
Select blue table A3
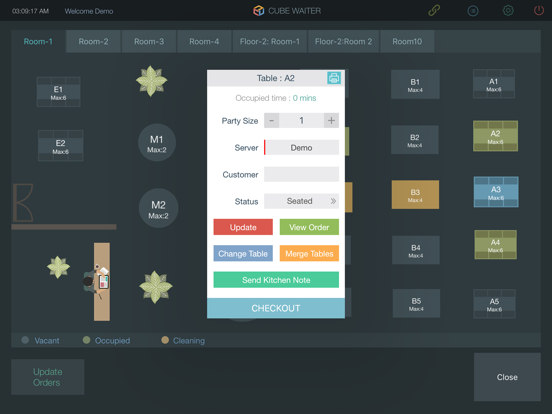click(496, 192)
